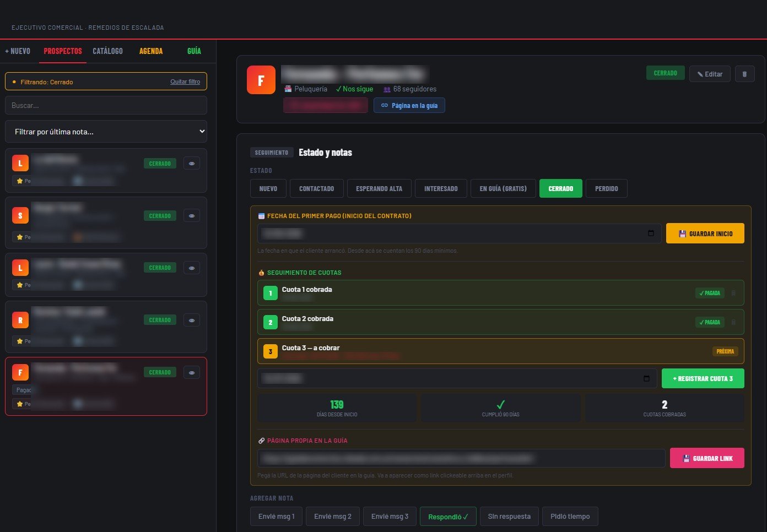Add the Envié msg 1 quick note

277,517
